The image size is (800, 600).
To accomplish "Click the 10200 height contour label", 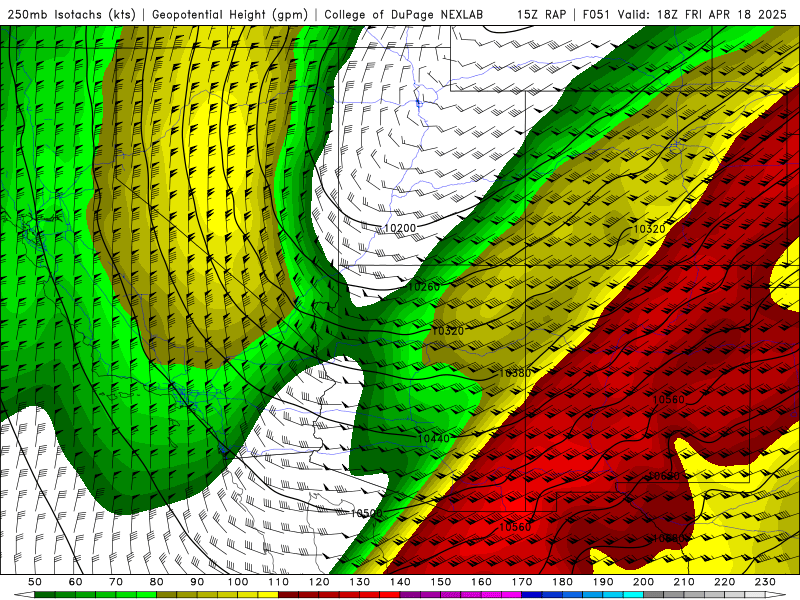I will [x=399, y=228].
